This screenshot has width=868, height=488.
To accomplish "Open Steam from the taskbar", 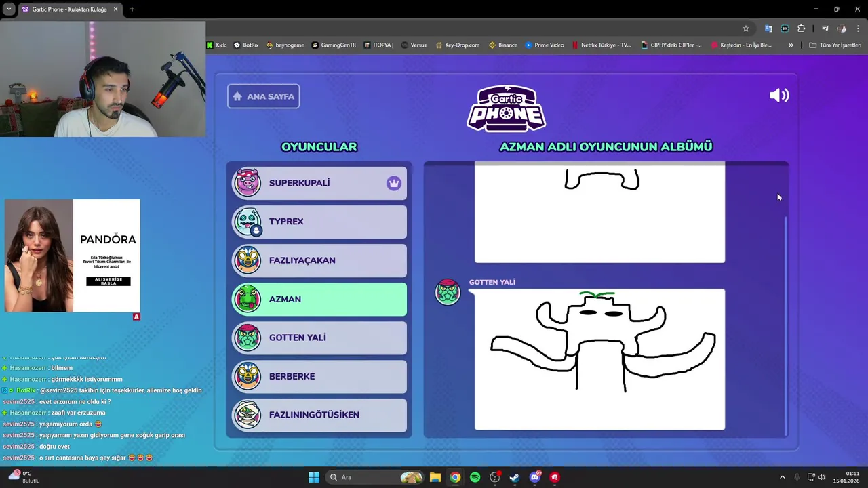I will coord(515,477).
